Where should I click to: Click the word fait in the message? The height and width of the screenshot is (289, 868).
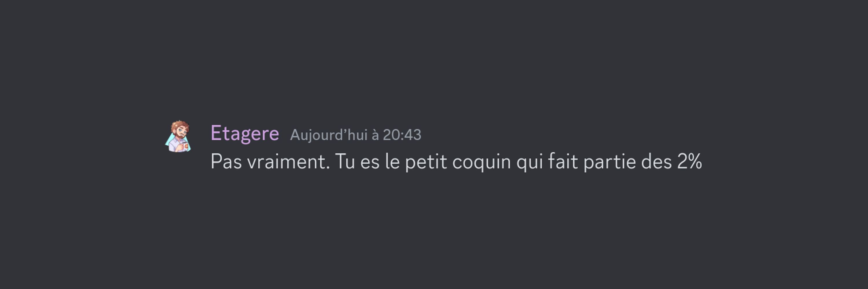coord(563,161)
